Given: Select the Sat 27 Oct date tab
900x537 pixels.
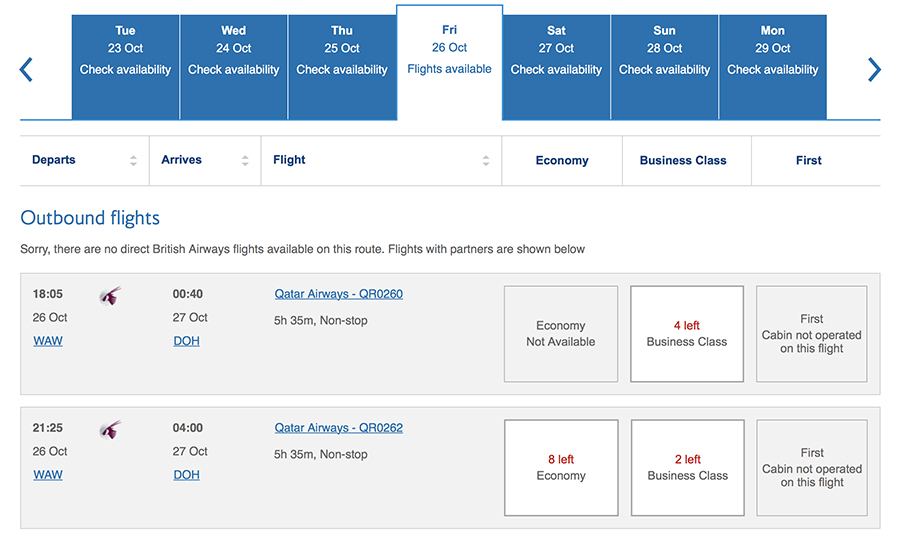Looking at the screenshot, I should (x=556, y=67).
